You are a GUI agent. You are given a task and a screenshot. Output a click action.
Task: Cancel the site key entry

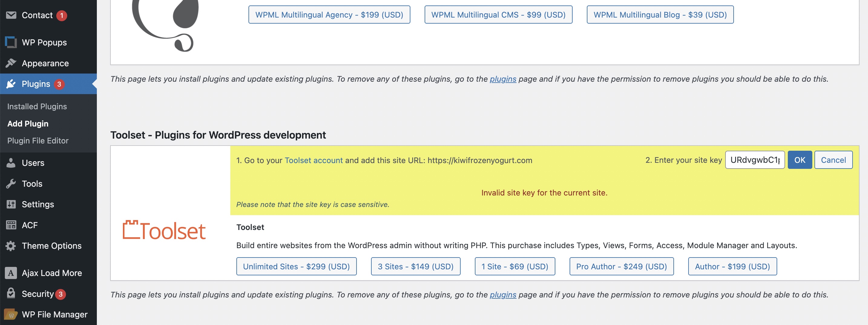[x=833, y=160]
